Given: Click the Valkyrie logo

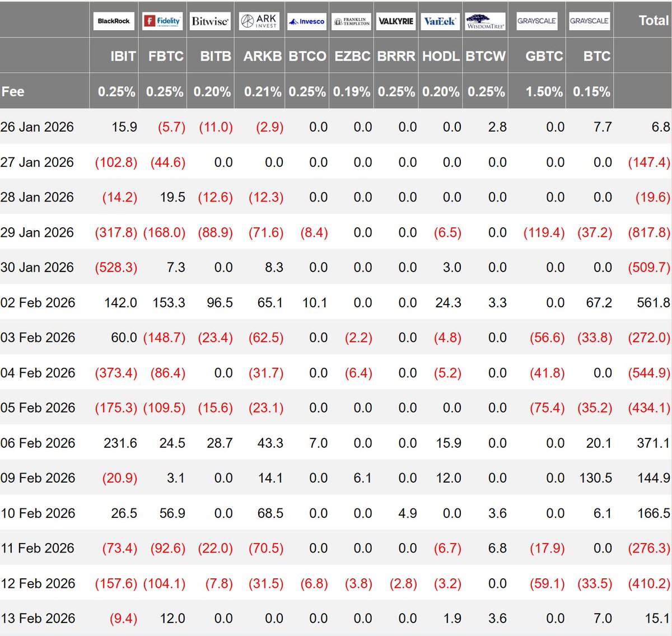Looking at the screenshot, I should [x=396, y=21].
